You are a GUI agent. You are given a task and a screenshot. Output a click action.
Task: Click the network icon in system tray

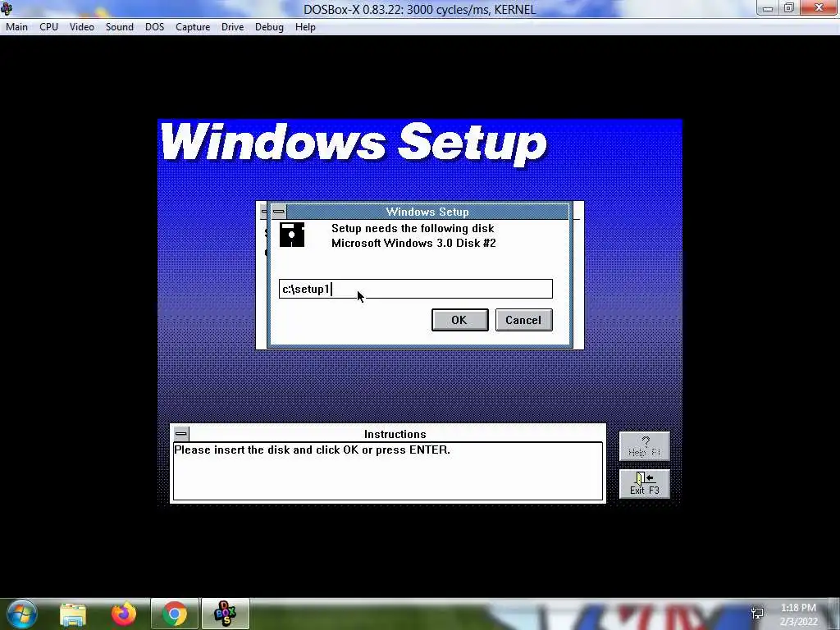pyautogui.click(x=757, y=614)
